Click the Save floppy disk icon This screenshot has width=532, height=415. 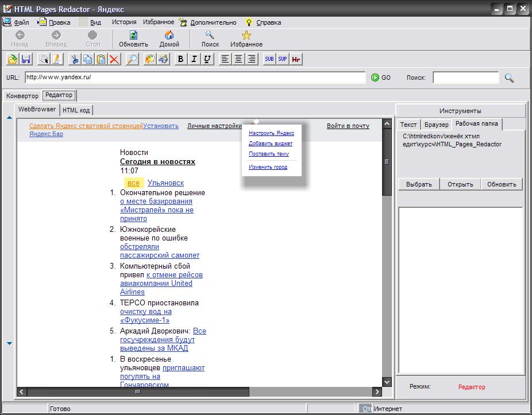tap(26, 59)
